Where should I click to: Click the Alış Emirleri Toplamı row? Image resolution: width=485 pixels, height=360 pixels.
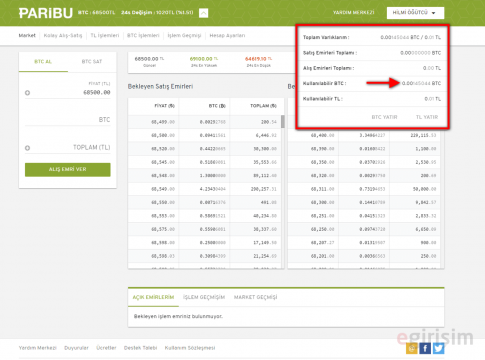coord(372,68)
